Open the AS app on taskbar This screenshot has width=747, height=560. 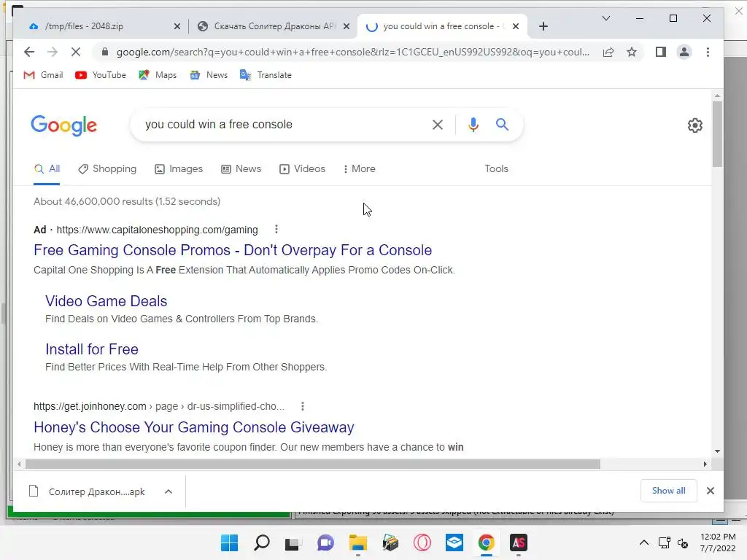pos(519,542)
